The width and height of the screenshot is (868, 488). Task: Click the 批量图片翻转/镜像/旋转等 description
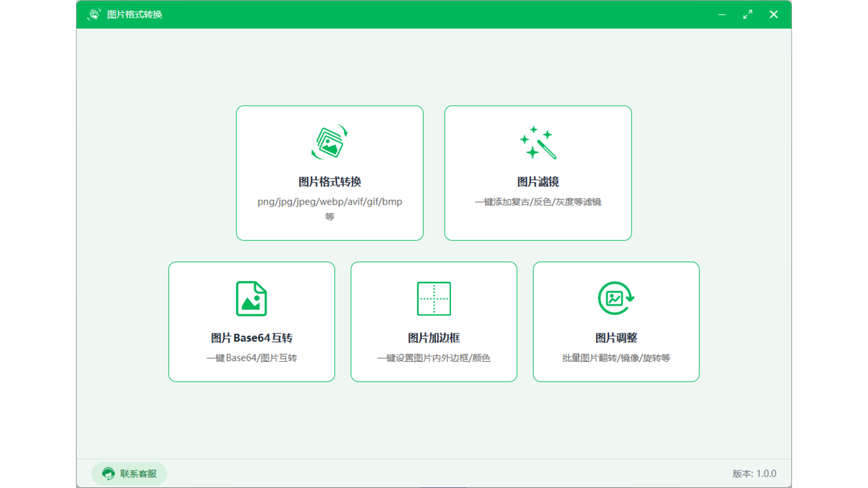[x=616, y=357]
